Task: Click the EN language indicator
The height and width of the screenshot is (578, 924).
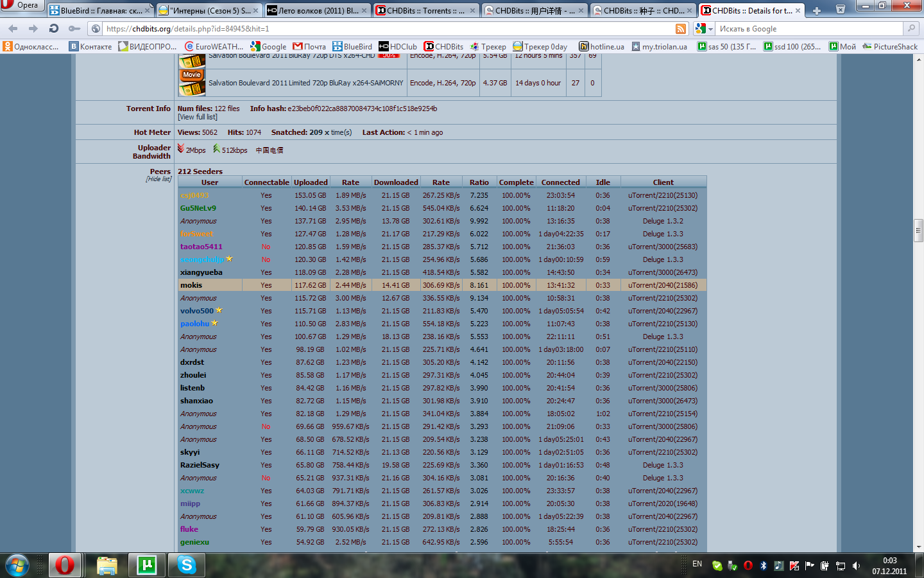Action: [697, 564]
